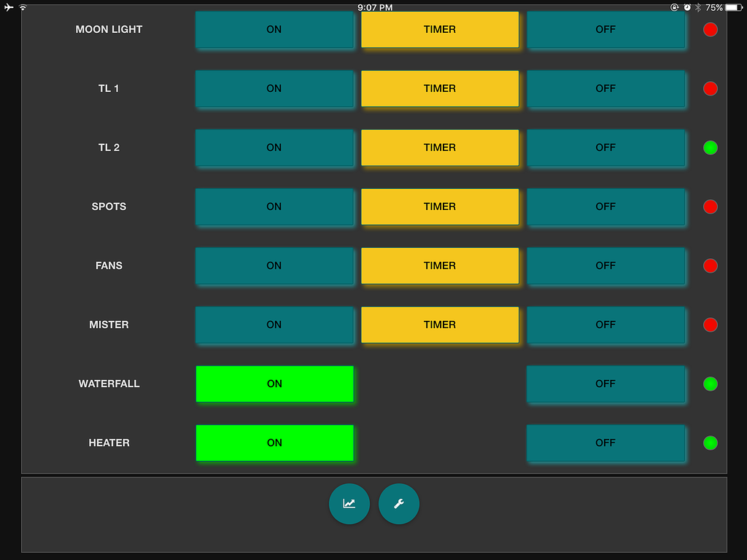Switch the Waterfall OFF
Viewport: 747px width, 560px height.
click(605, 384)
